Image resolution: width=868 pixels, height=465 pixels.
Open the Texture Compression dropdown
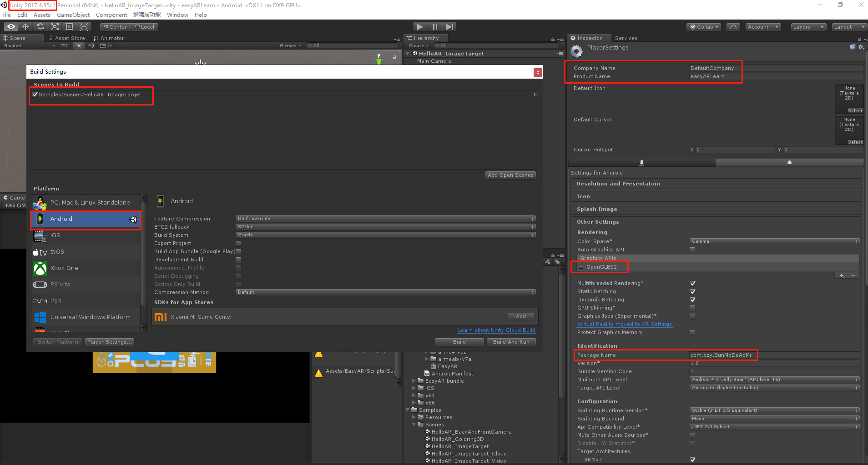coord(384,218)
